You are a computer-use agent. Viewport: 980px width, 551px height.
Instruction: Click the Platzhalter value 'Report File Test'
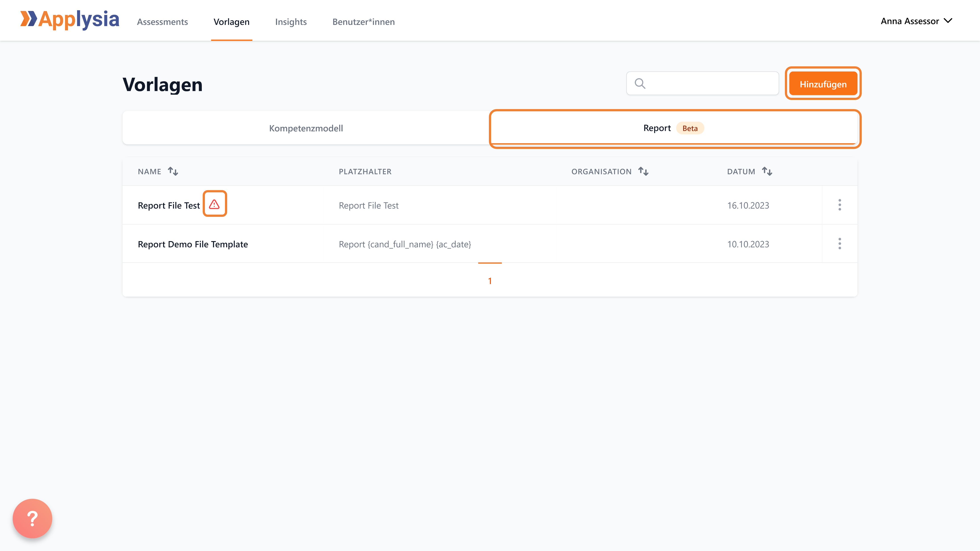(x=368, y=205)
